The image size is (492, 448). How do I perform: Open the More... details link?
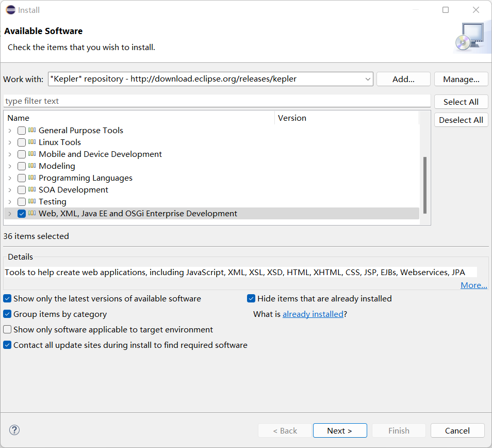(473, 285)
